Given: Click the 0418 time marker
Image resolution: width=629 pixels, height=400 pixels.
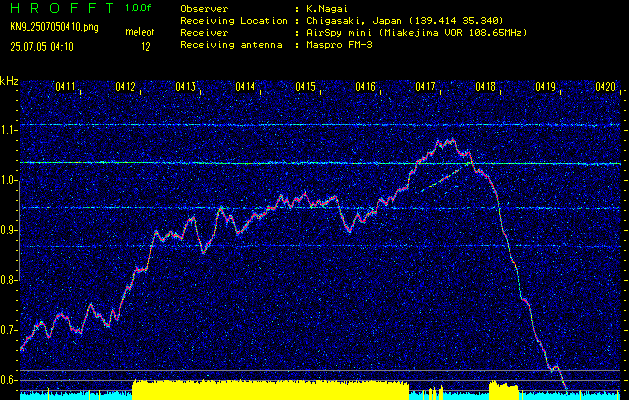Looking at the screenshot, I should [485, 86].
